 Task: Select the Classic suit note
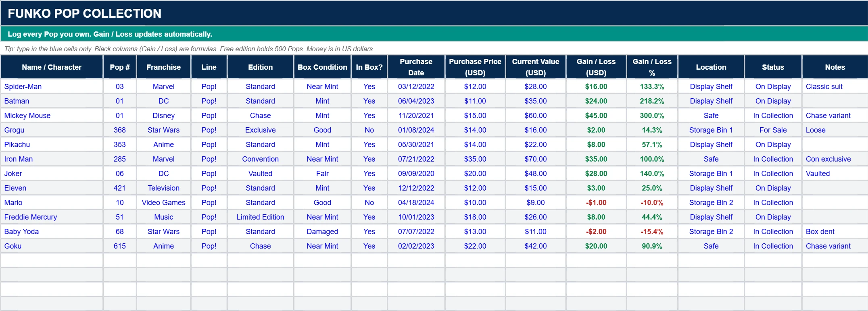[x=835, y=87]
